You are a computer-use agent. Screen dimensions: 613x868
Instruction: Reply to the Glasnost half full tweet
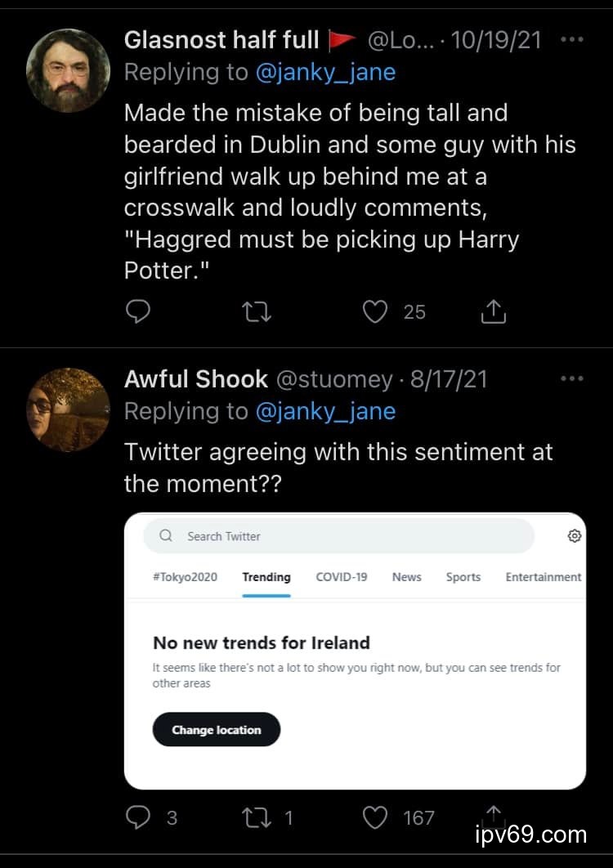[138, 311]
